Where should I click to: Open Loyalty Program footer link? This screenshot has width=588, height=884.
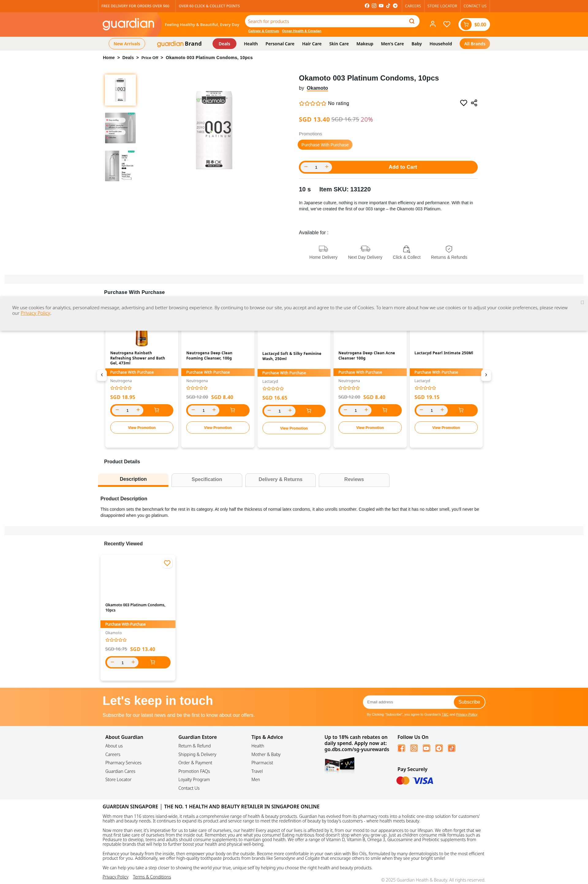[x=194, y=779]
